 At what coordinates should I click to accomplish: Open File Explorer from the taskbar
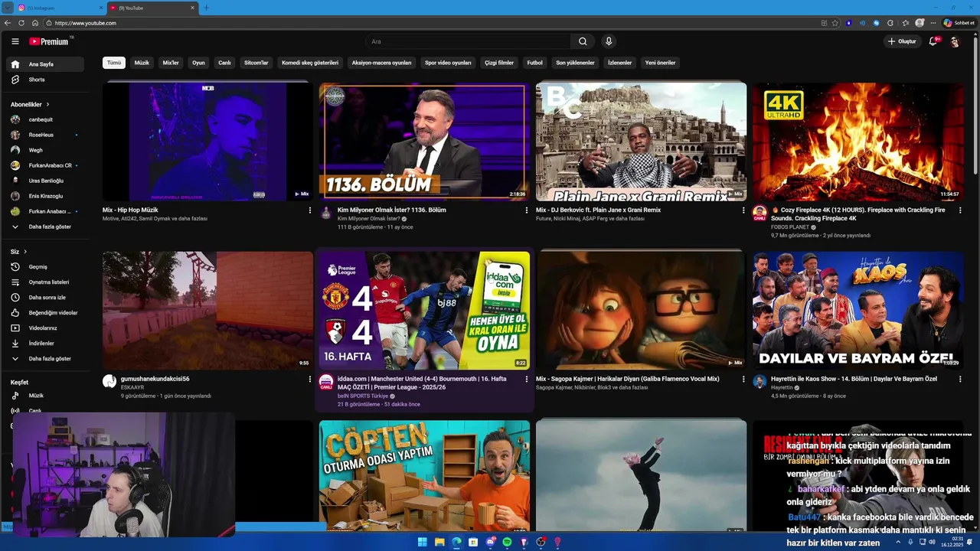pos(439,542)
